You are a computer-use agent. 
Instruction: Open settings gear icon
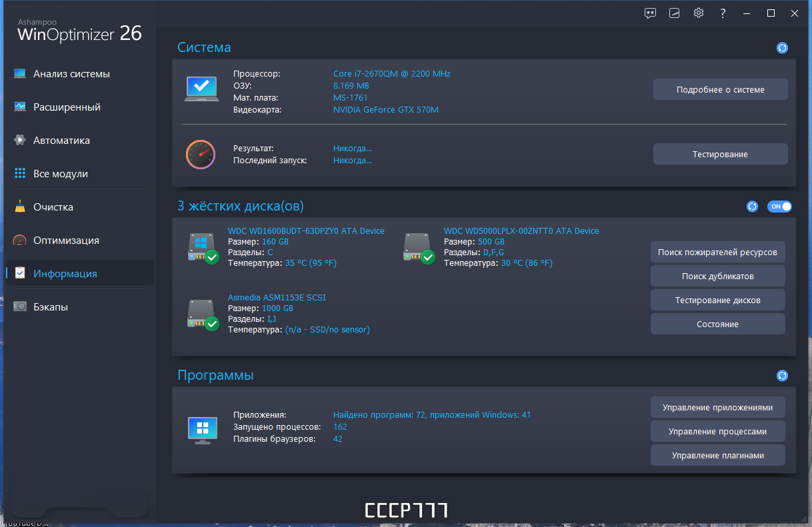[699, 13]
